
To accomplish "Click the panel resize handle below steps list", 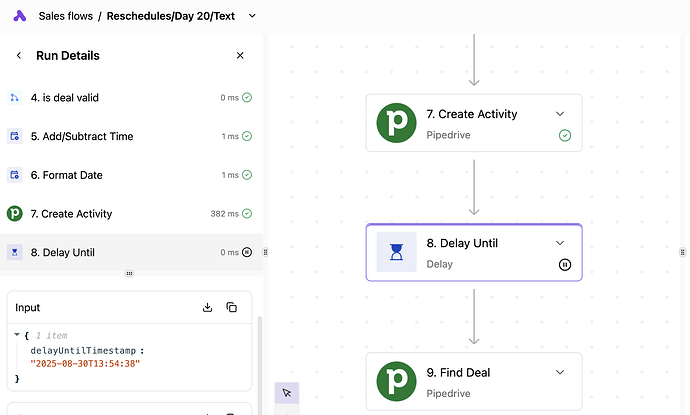I will [128, 273].
